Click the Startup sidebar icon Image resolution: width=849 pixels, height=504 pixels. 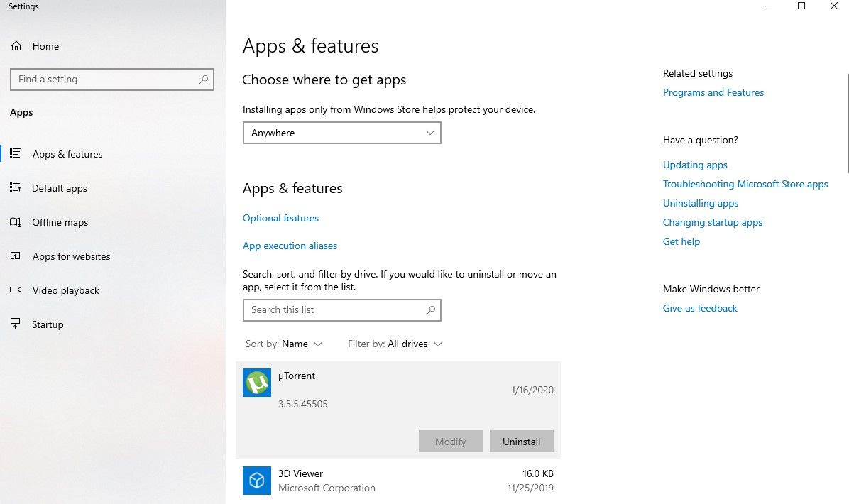pos(16,324)
